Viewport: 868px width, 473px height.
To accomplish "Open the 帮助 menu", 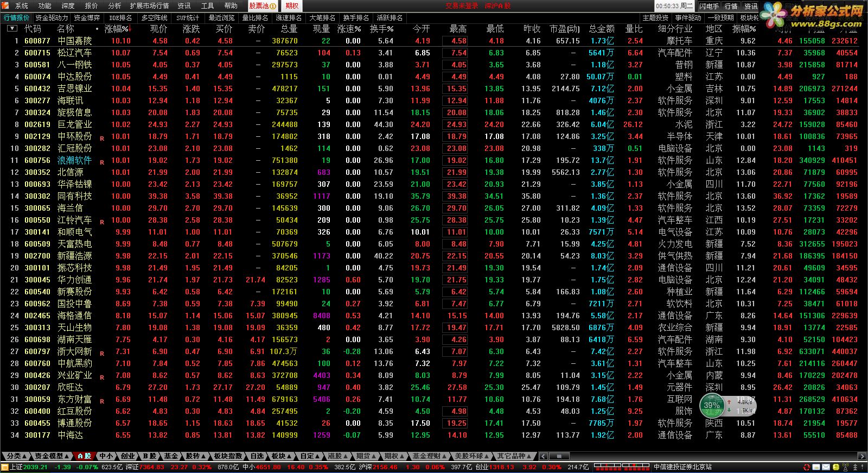I will [231, 6].
